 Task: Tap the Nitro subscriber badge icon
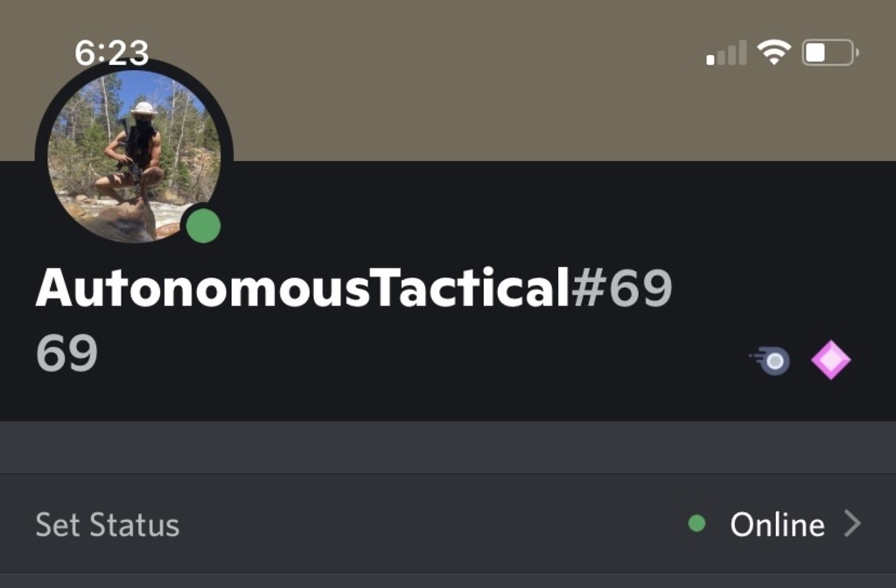(770, 360)
